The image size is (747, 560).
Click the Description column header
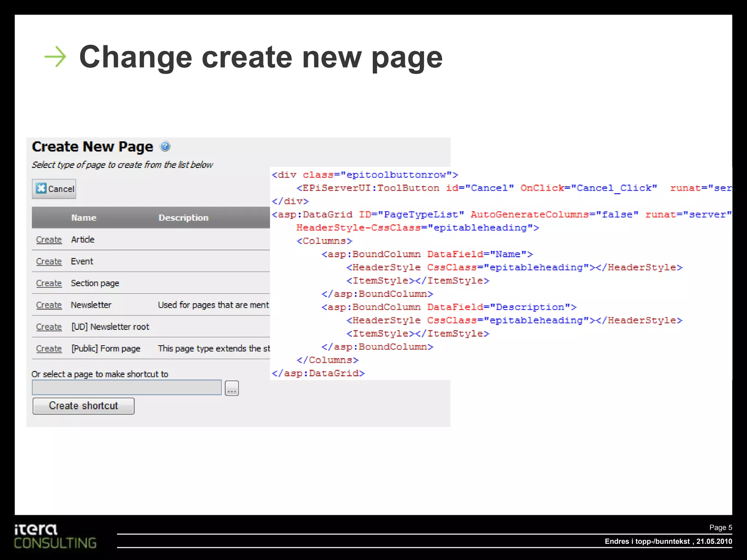(183, 218)
